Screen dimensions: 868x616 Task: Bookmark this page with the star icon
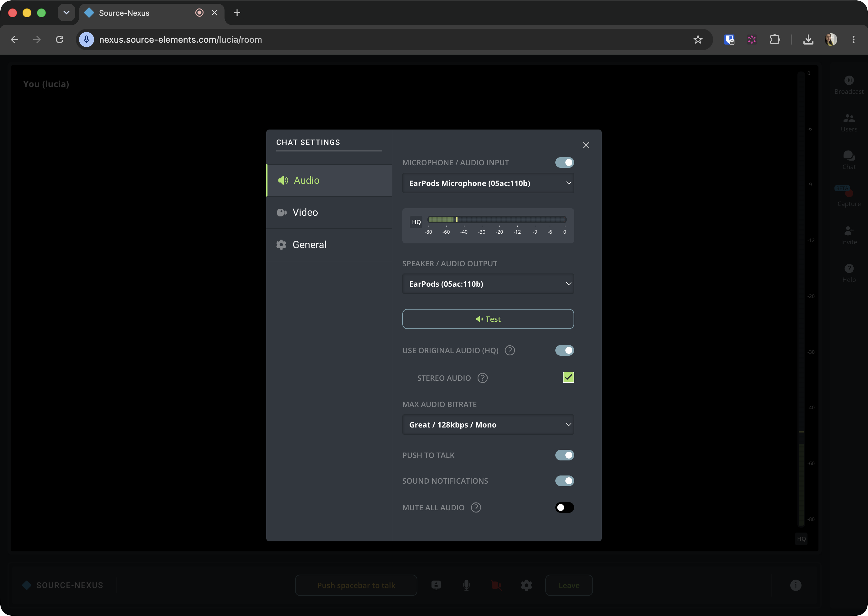point(698,40)
